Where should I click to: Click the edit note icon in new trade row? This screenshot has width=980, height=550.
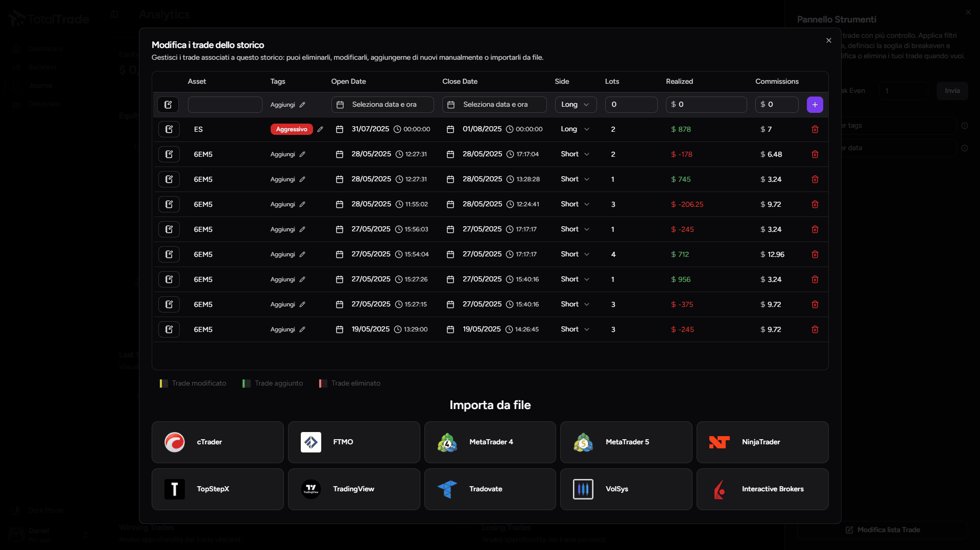[x=168, y=105]
